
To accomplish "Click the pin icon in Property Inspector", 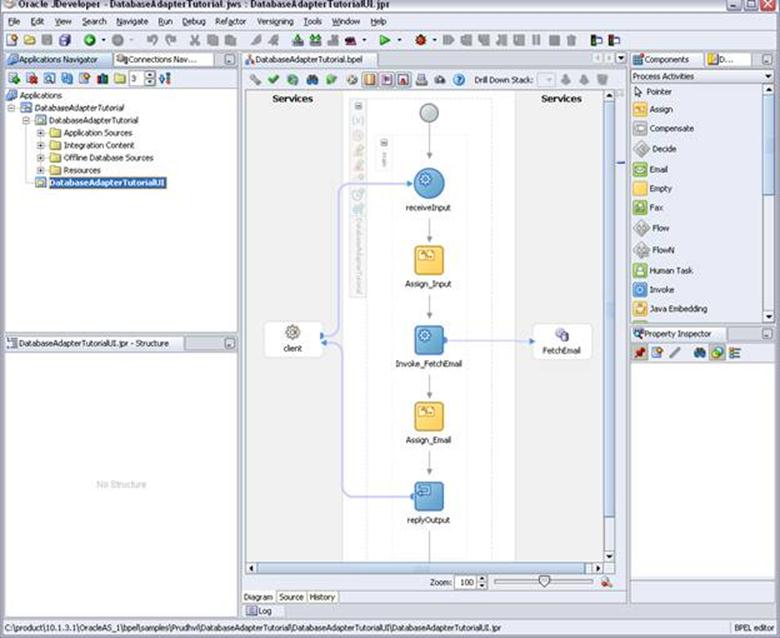I will point(640,353).
